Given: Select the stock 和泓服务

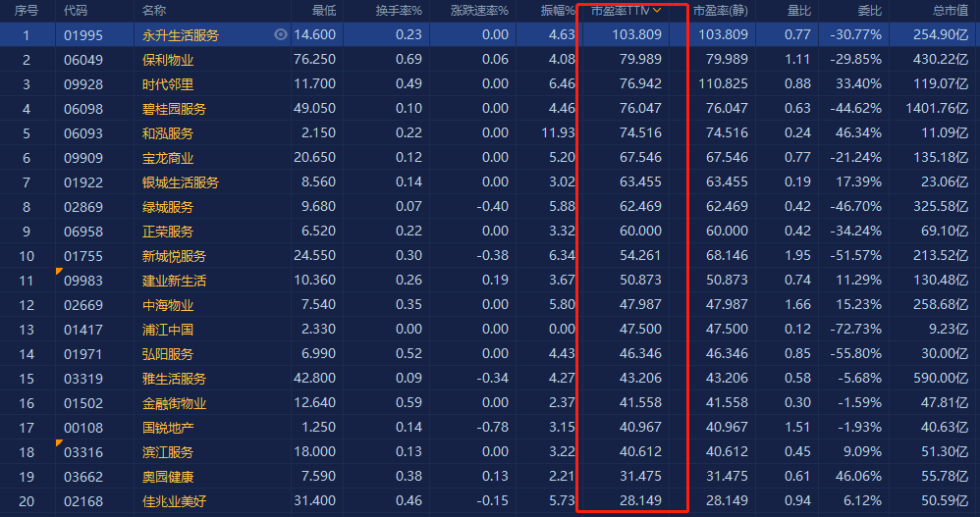Looking at the screenshot, I should coord(168,133).
